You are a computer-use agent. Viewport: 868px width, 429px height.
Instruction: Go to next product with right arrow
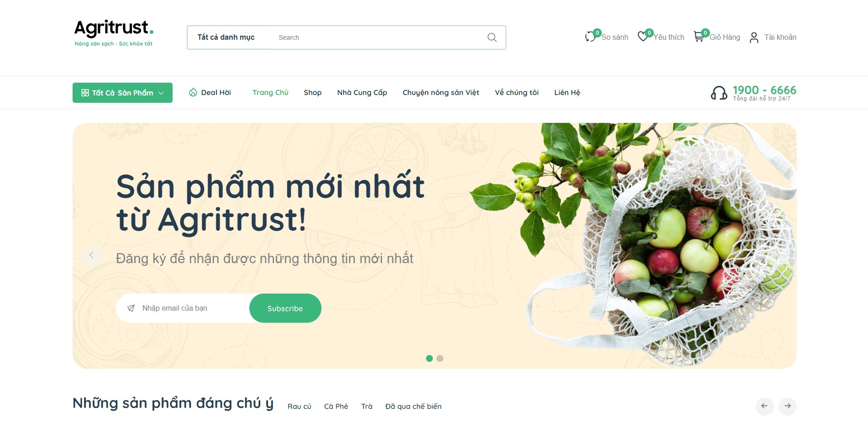[x=788, y=406]
